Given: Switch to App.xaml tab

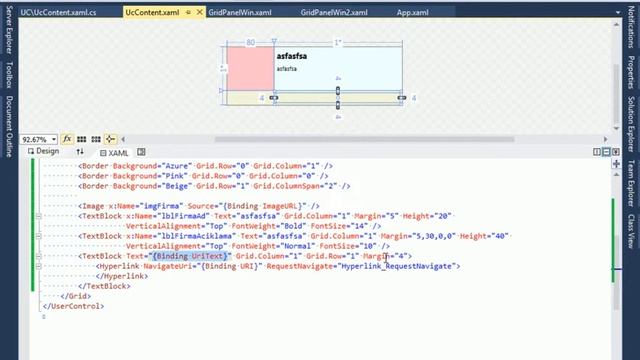Looking at the screenshot, I should (x=413, y=13).
